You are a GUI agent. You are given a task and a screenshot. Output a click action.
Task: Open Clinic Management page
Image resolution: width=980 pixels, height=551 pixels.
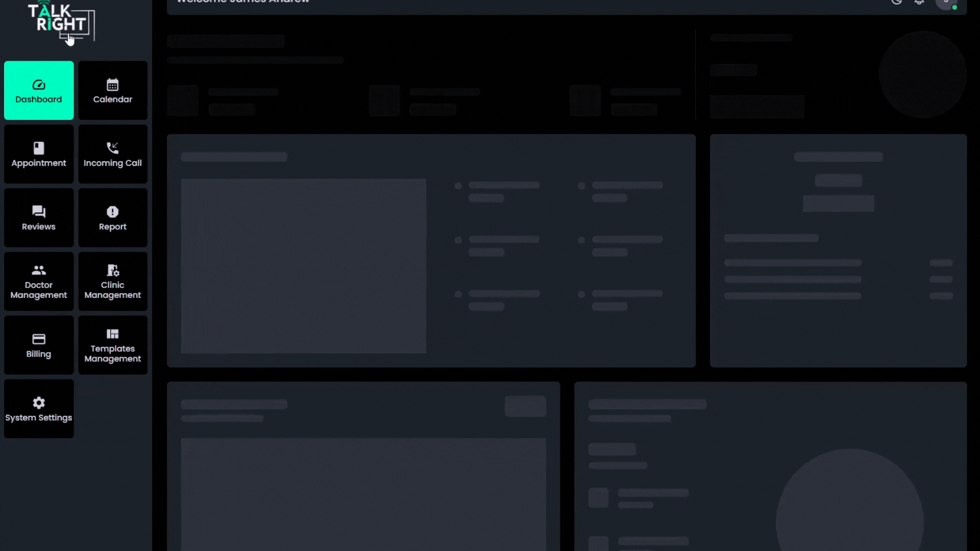[113, 282]
